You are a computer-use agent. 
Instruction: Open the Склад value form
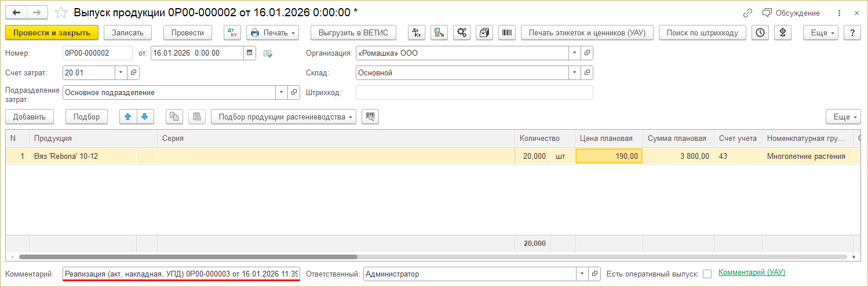click(587, 73)
